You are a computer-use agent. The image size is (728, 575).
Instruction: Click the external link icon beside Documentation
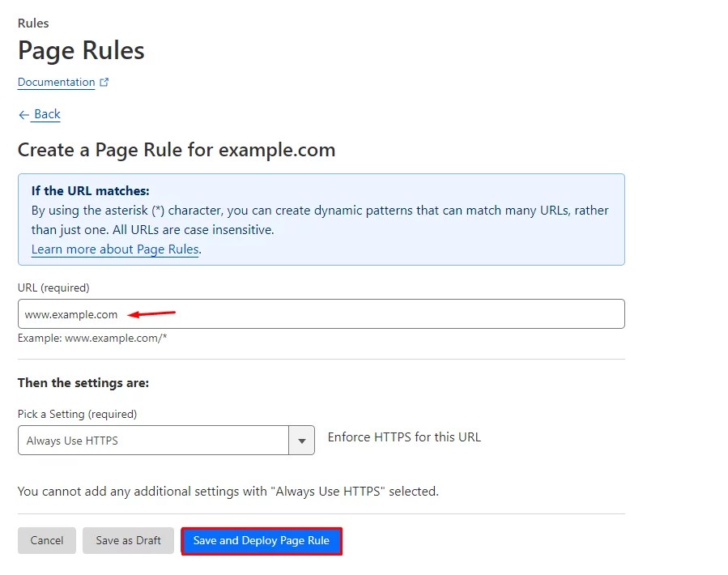coord(103,81)
